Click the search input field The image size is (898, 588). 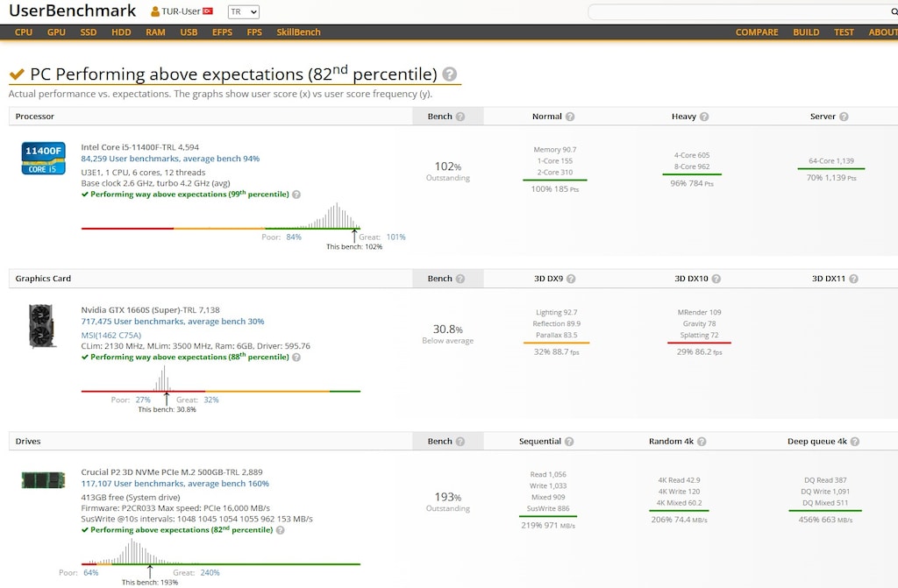pyautogui.click(x=738, y=11)
